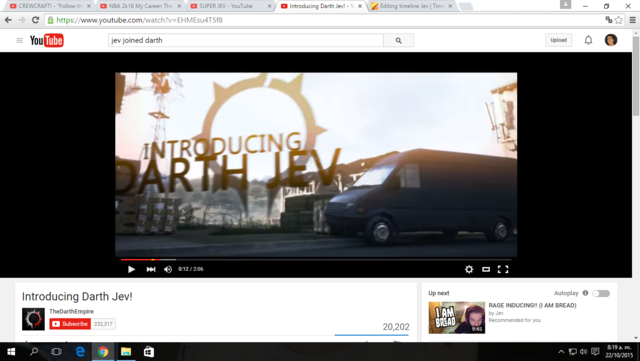
Task: Open the I AM BREAD video thumbnail
Action: coord(457,318)
